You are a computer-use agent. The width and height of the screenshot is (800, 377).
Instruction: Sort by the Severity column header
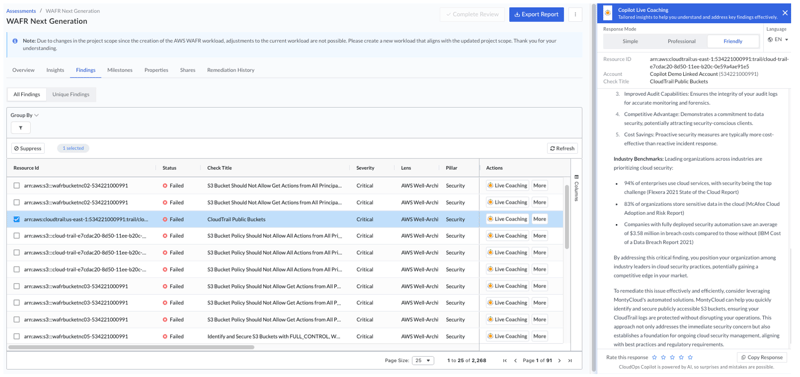pyautogui.click(x=365, y=168)
